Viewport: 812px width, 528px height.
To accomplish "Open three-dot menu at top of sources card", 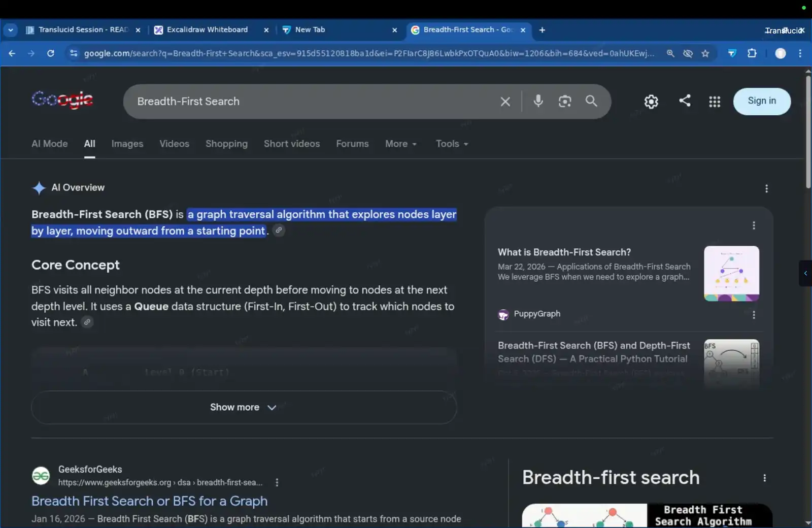I will pyautogui.click(x=754, y=225).
